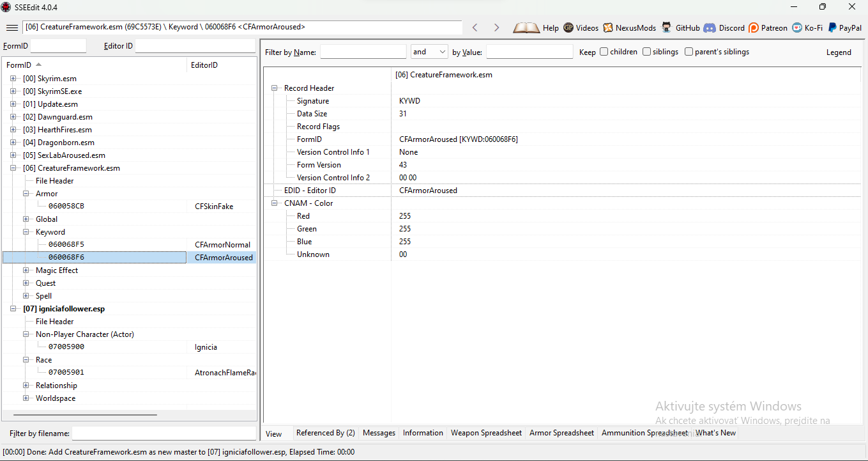Expand the [05] SexLabAroused.esm node
868x461 pixels.
pos(13,155)
